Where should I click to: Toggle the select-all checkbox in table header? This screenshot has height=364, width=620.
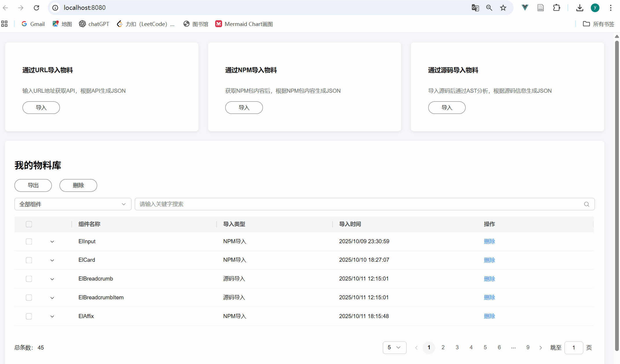coord(29,224)
